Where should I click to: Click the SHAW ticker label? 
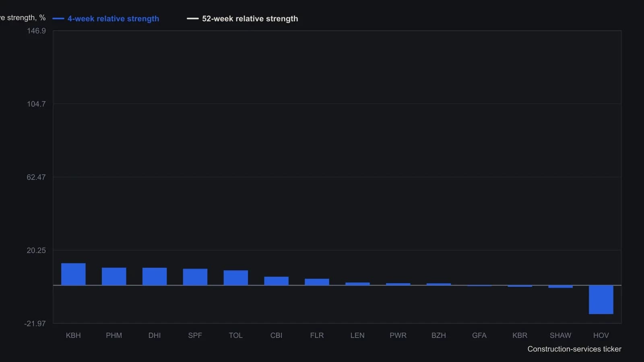tap(561, 335)
